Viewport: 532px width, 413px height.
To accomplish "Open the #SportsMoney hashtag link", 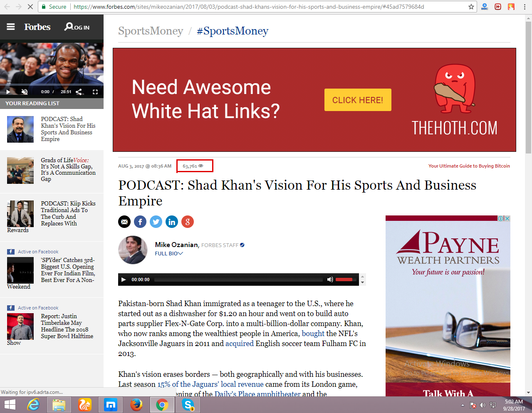I will click(x=233, y=31).
